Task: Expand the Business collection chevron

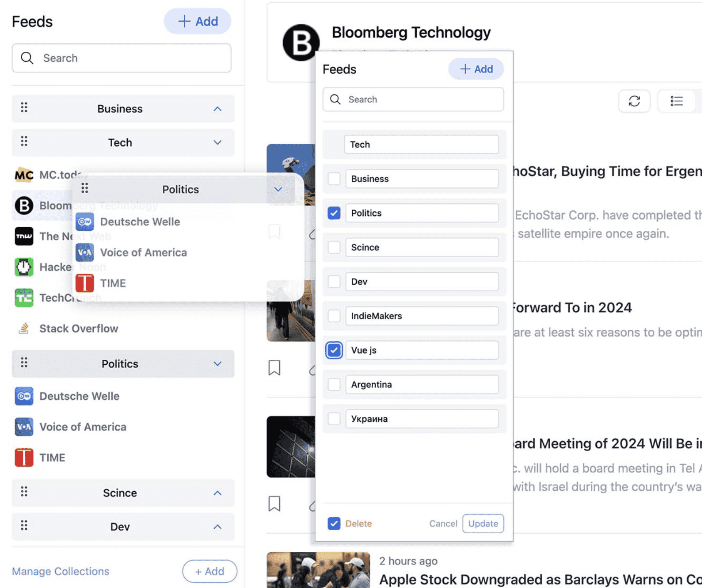Action: 217,109
